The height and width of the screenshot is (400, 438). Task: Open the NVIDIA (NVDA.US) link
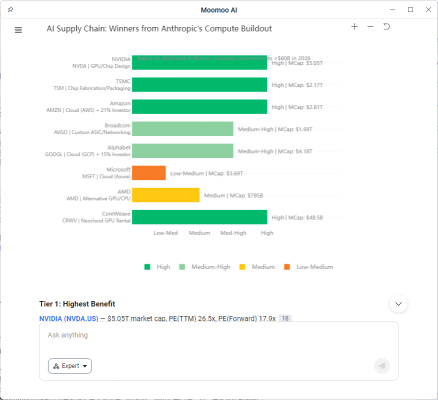click(69, 319)
